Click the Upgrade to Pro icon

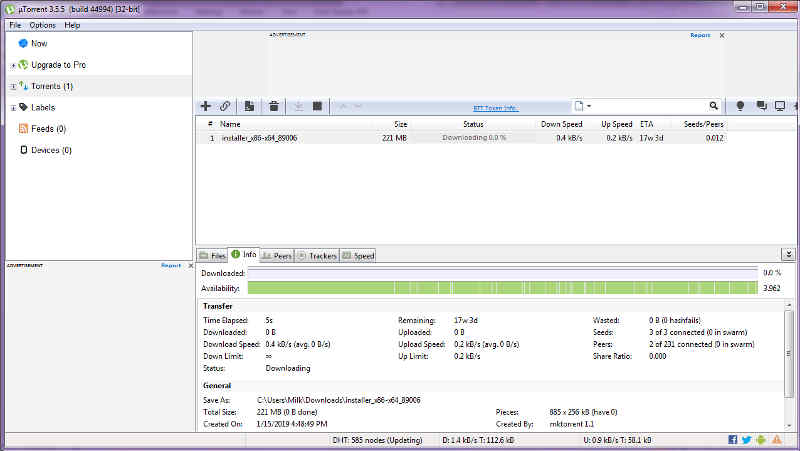(x=23, y=65)
